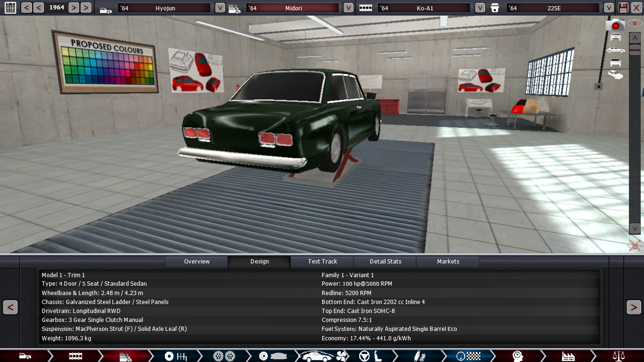
Task: Expand the Hyojun model dropdown
Action: pyautogui.click(x=220, y=8)
